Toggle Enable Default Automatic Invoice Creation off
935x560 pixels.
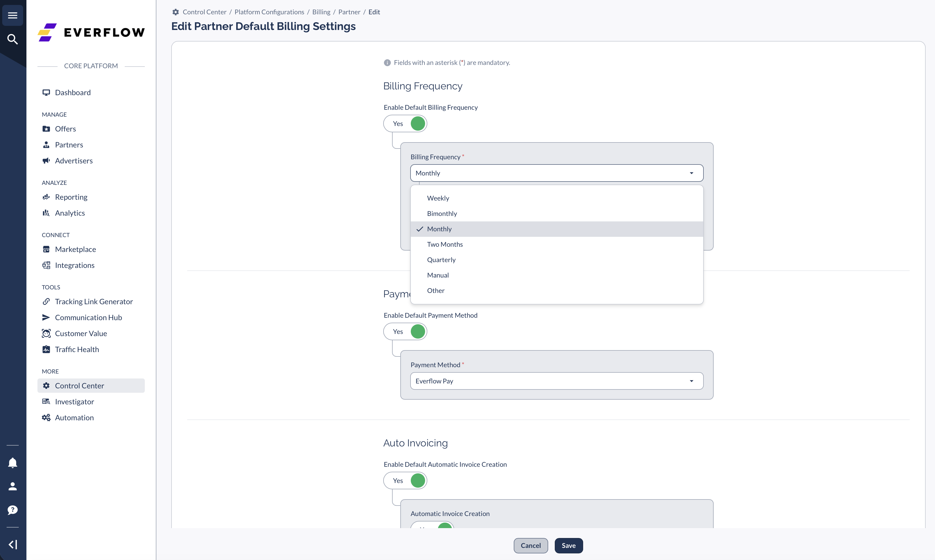coord(405,481)
